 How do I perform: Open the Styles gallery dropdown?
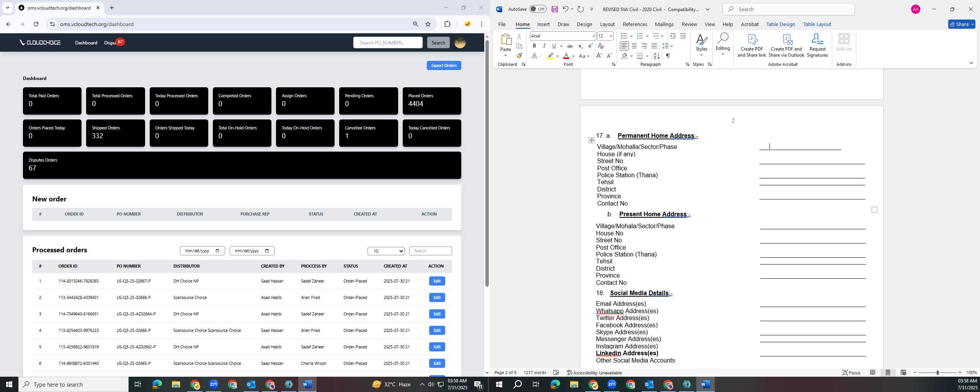[702, 45]
